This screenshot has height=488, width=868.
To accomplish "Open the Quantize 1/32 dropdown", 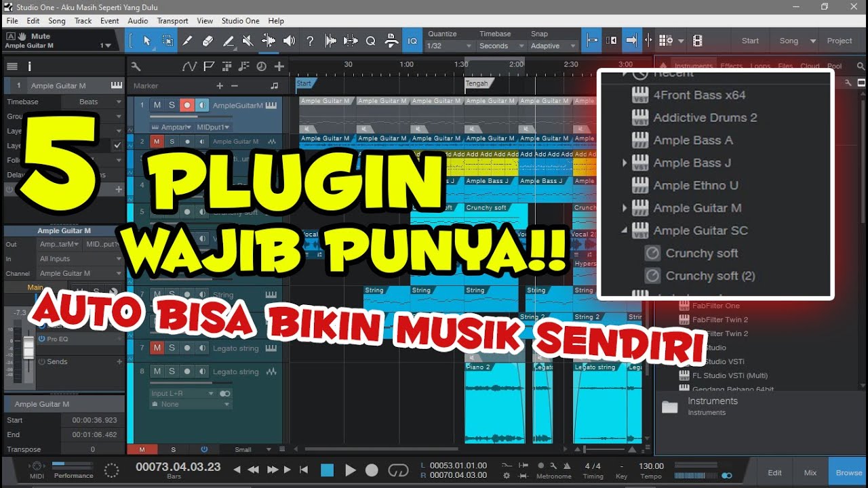I will coord(449,46).
